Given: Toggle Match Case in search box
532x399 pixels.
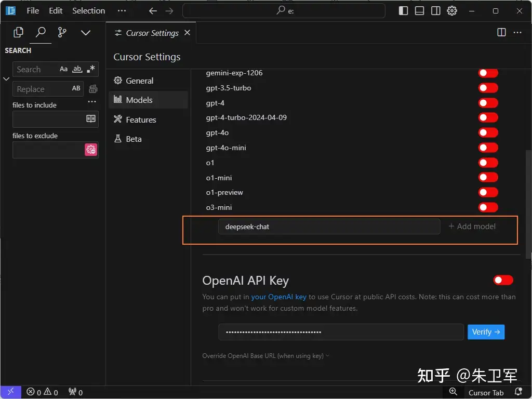Looking at the screenshot, I should click(63, 69).
